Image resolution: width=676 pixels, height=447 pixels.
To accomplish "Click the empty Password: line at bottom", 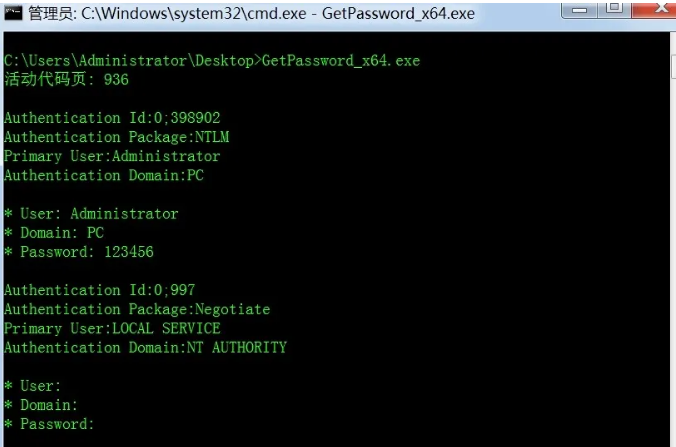I will click(x=49, y=424).
